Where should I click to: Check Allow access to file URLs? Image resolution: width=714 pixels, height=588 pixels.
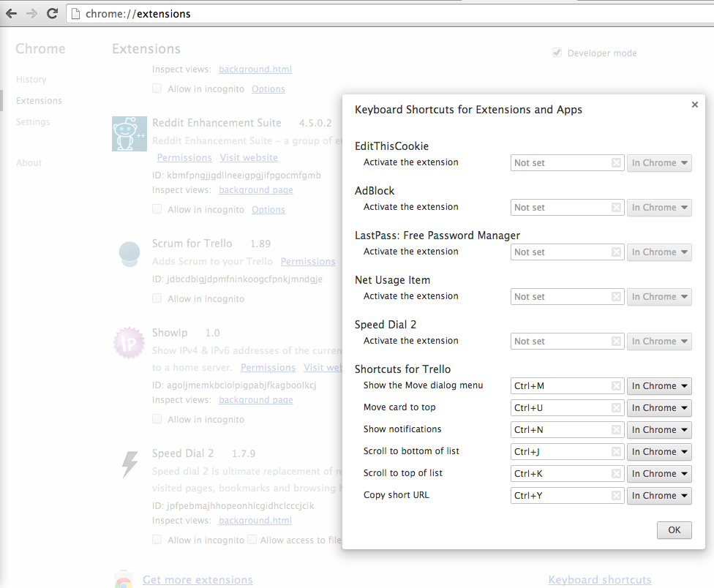[x=252, y=540]
